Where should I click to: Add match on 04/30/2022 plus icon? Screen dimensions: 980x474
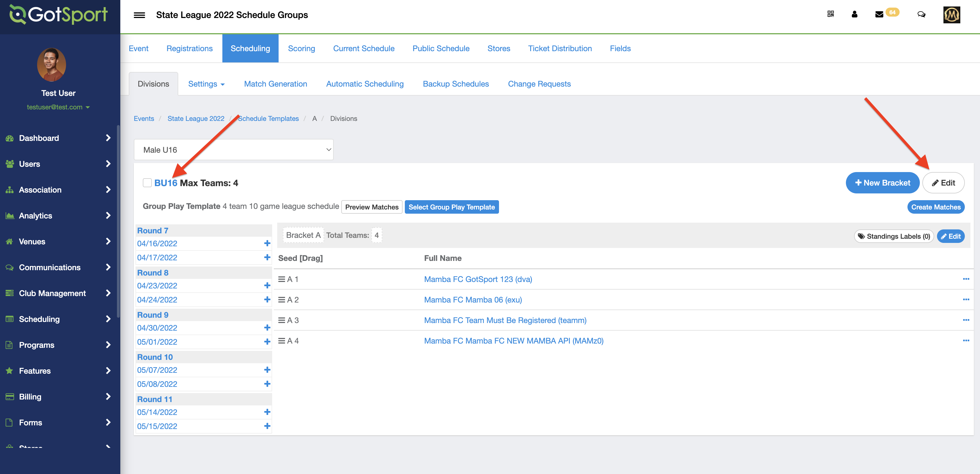click(x=267, y=328)
